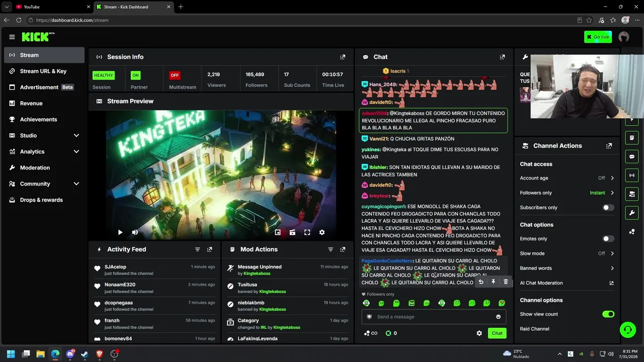This screenshot has height=362, width=644.
Task: Open stream preview settings gear
Action: pos(322,232)
